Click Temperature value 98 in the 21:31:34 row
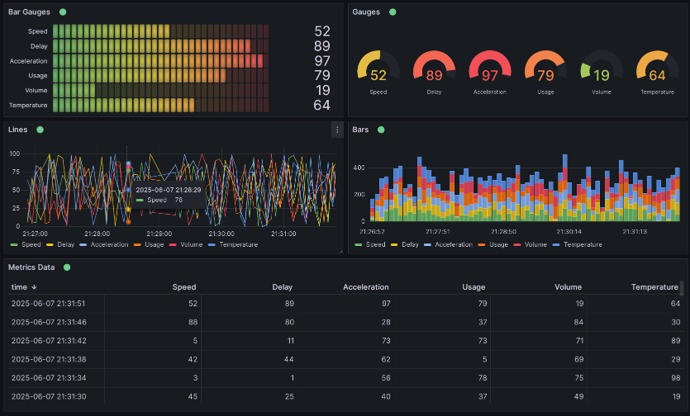 (x=676, y=378)
